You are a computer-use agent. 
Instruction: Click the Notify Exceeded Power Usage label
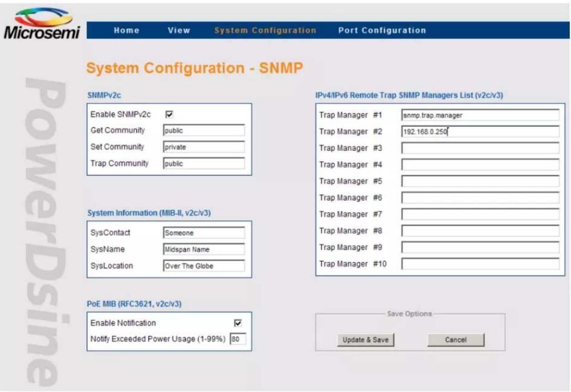click(x=158, y=339)
